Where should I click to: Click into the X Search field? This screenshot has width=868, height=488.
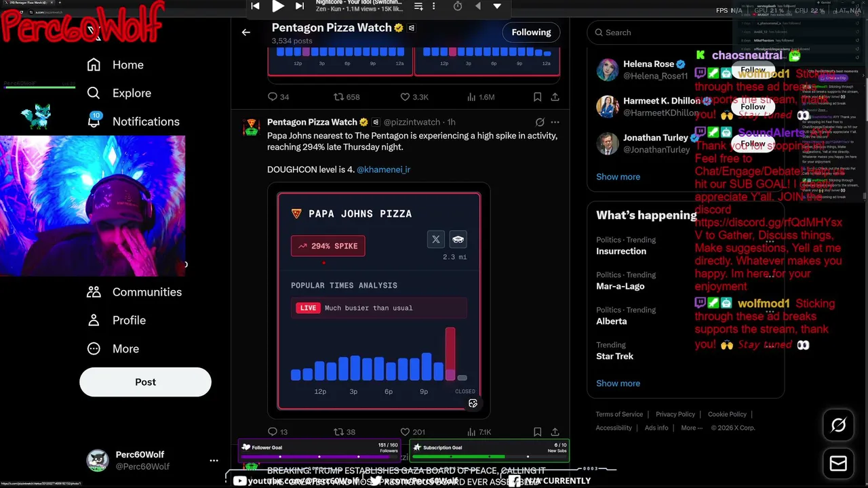tap(685, 32)
